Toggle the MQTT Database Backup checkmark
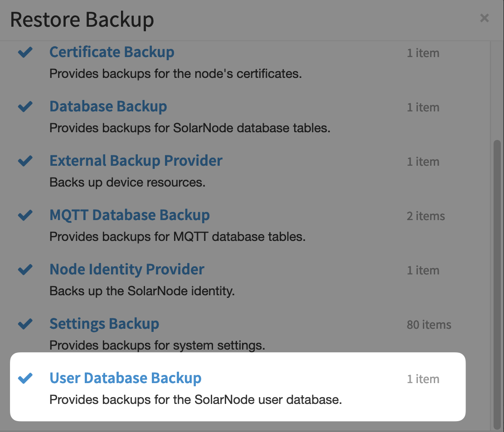504x432 pixels. pyautogui.click(x=25, y=215)
